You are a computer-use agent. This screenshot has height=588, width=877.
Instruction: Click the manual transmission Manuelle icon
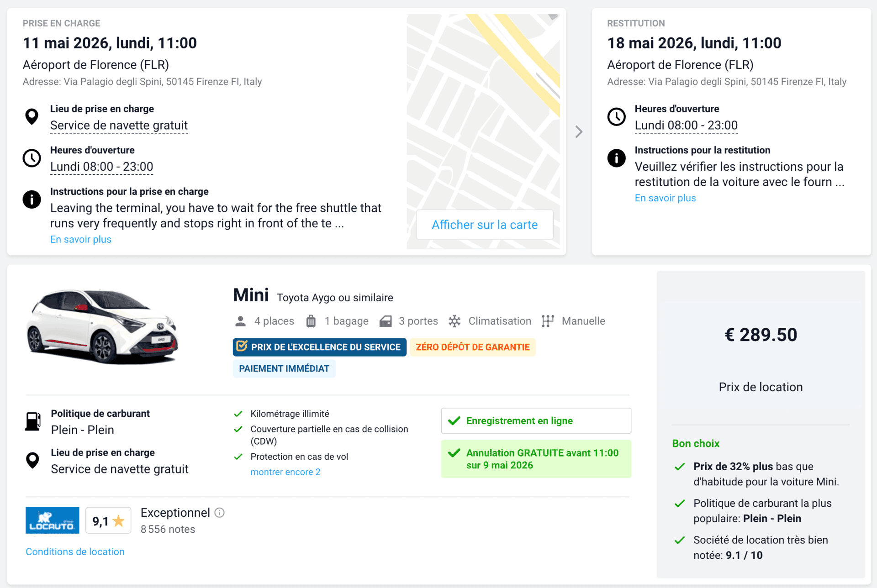click(548, 321)
